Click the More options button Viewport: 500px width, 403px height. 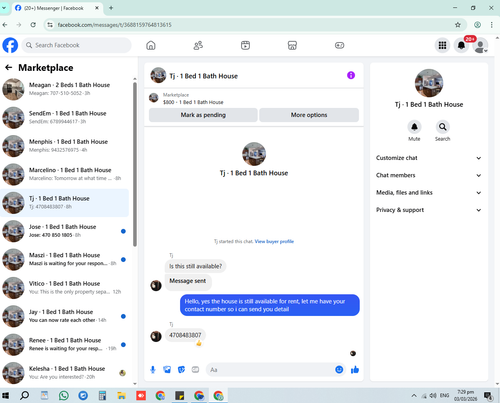[x=309, y=115]
